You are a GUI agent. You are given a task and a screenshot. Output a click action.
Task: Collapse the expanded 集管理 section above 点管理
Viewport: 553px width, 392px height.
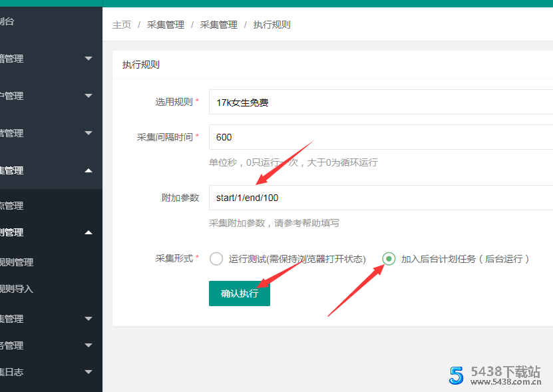click(89, 170)
